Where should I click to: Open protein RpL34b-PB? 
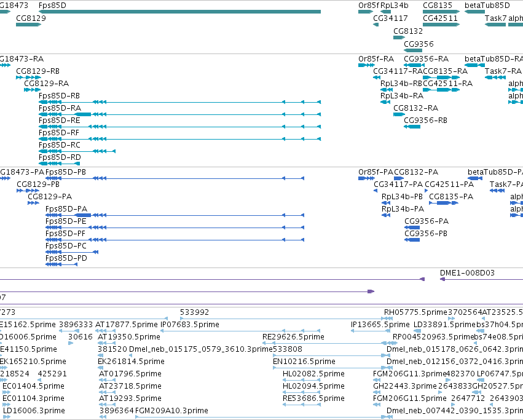point(402,197)
